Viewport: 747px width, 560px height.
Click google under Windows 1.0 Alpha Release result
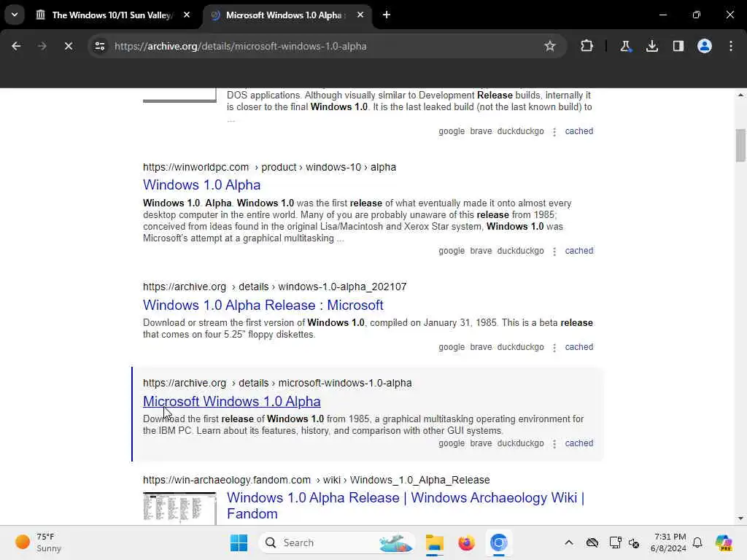pos(451,347)
